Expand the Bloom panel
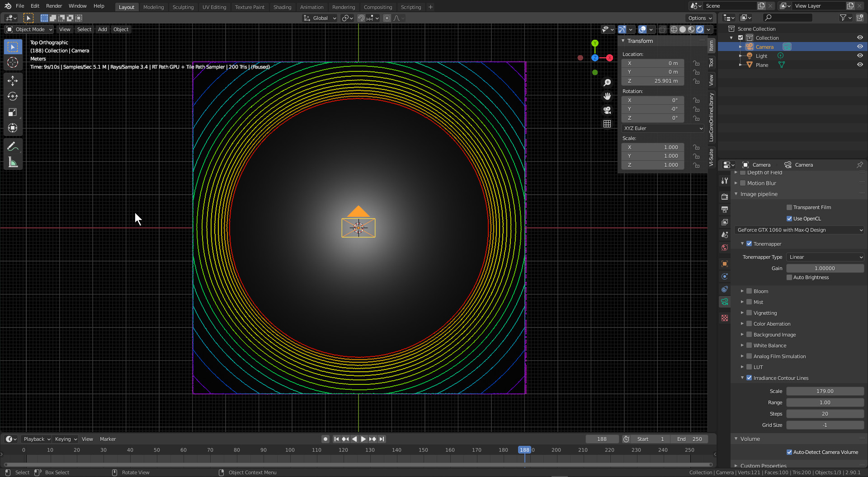This screenshot has width=868, height=477. coord(742,291)
